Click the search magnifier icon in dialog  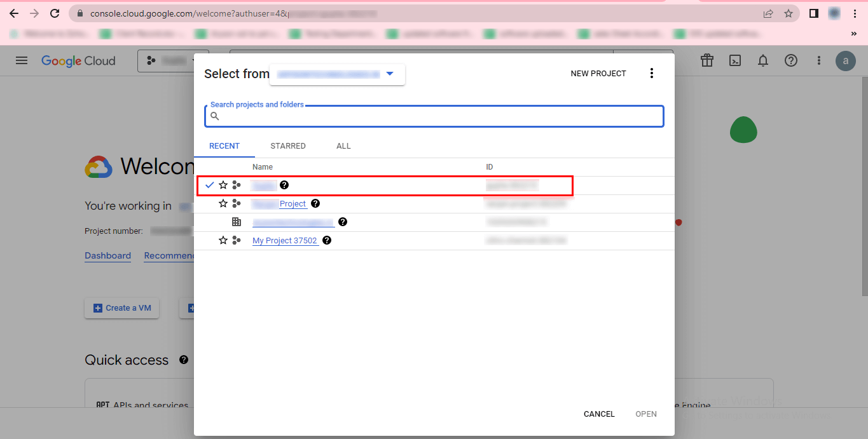(x=215, y=116)
